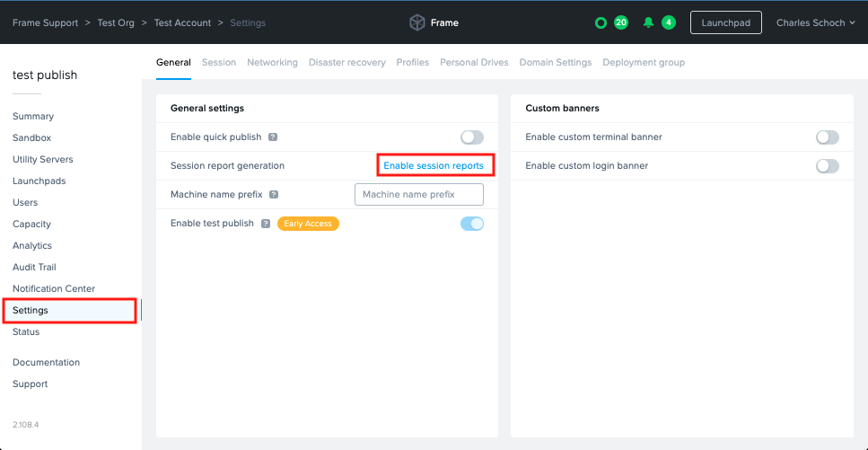Click help icon beside Machine name prefix
868x450 pixels.
(x=274, y=195)
